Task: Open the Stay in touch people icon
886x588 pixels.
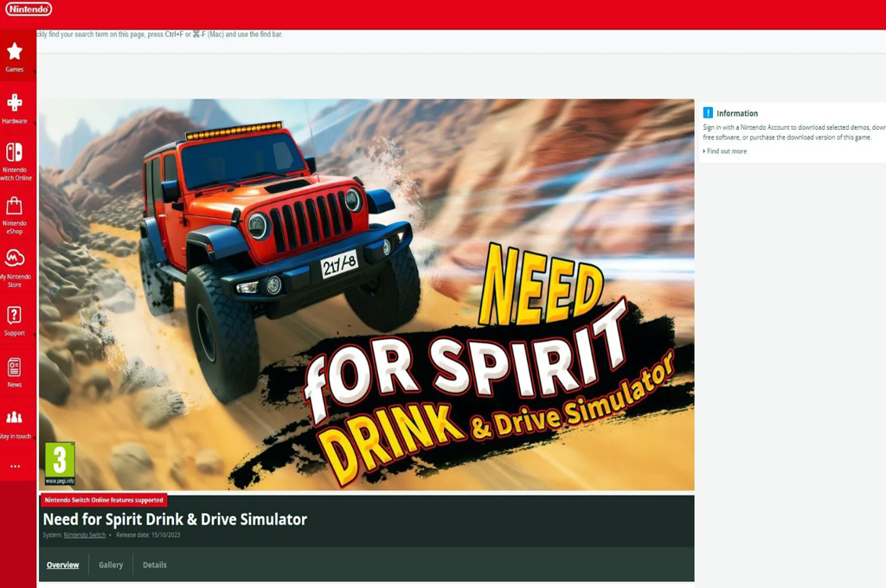Action: click(x=15, y=418)
